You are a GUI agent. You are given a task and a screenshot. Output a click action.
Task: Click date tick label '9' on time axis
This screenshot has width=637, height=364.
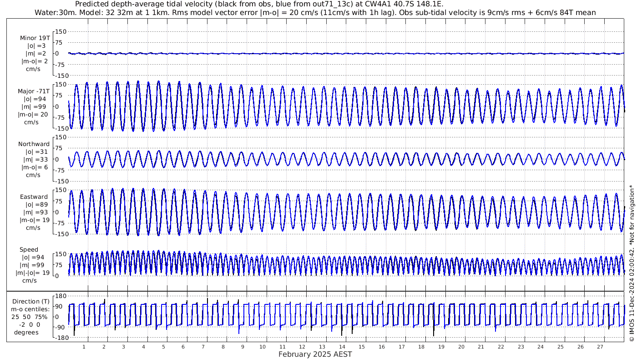[243, 347]
